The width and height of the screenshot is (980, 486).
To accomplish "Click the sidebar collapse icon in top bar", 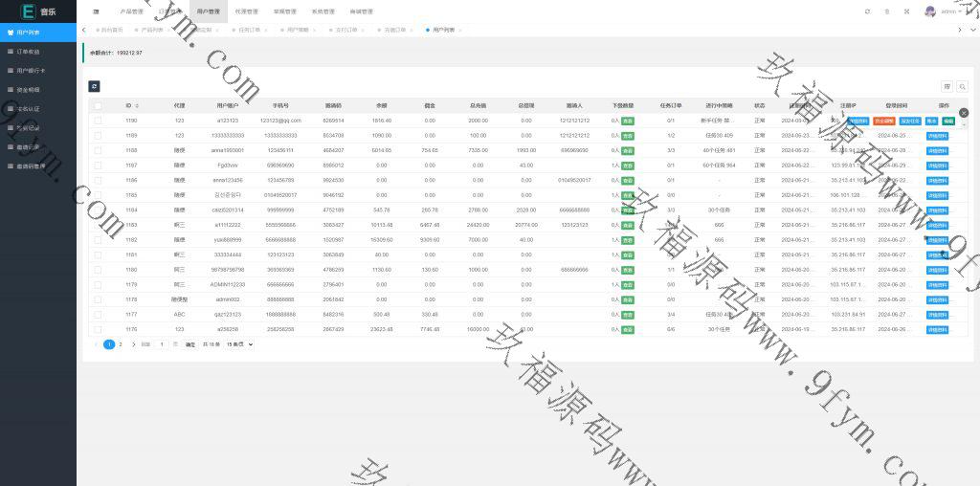I will [96, 11].
